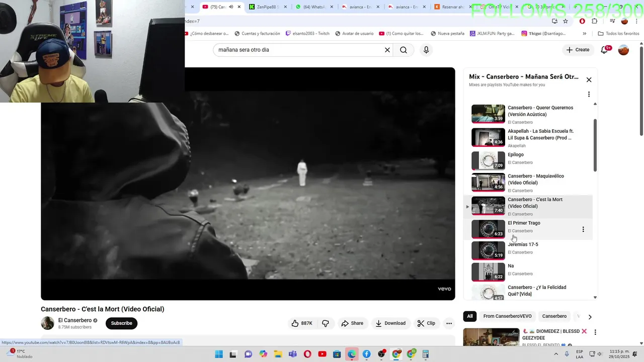Click the magnifying glass search button
The image size is (644, 362).
coord(404,50)
